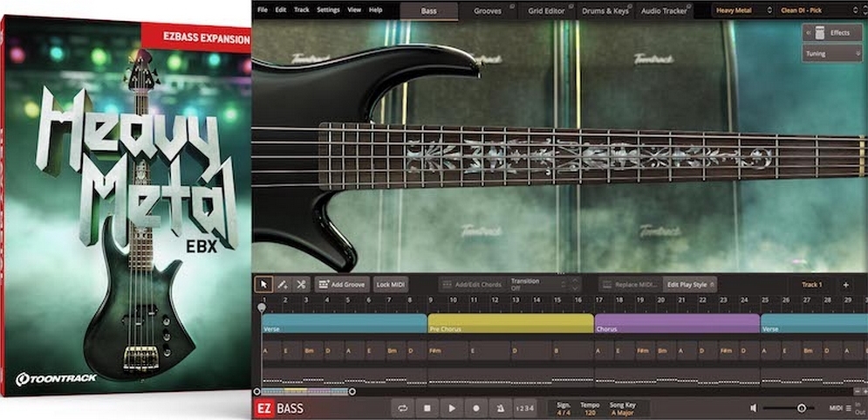Click the Toontrack logo on box
Screen dimensions: 868x420
point(56,379)
